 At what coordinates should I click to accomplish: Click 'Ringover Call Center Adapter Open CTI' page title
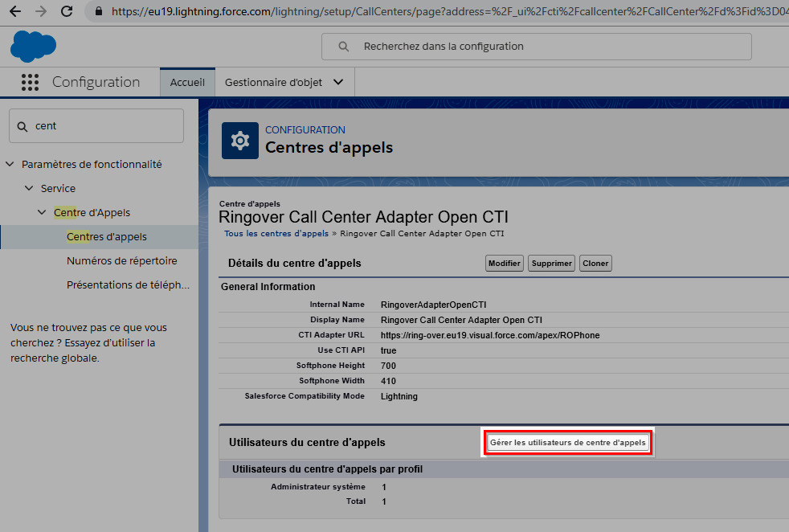[x=363, y=217]
